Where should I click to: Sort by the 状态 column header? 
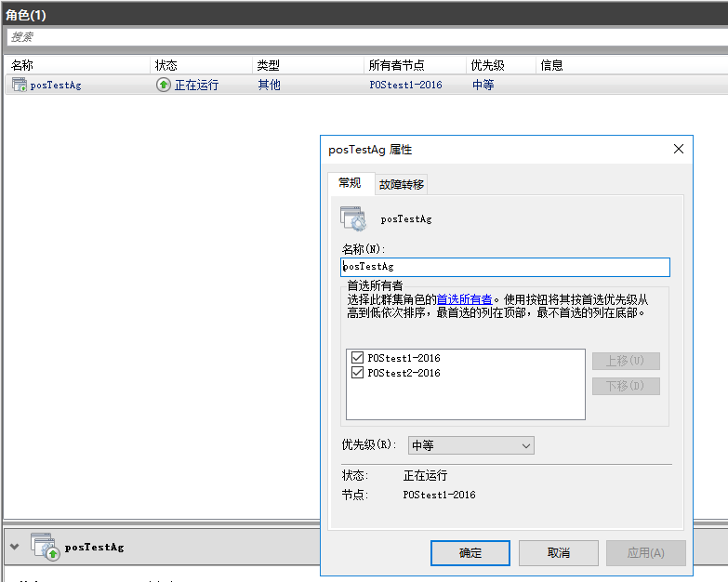tap(201, 65)
